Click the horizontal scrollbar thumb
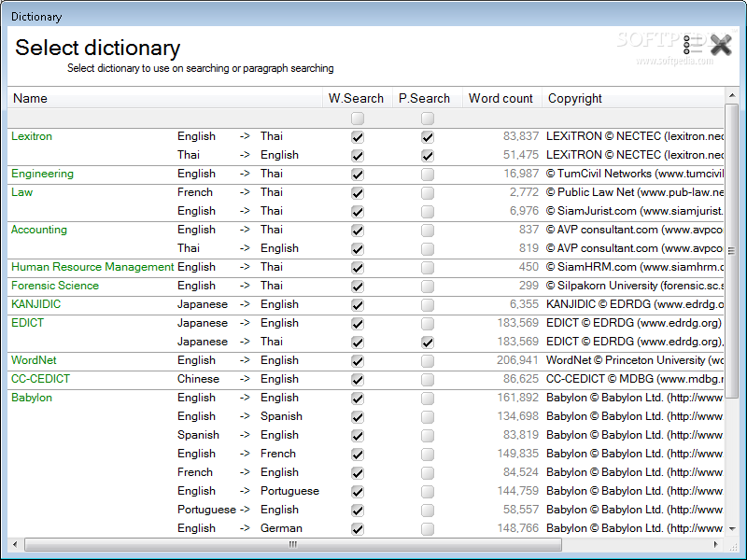 [293, 544]
